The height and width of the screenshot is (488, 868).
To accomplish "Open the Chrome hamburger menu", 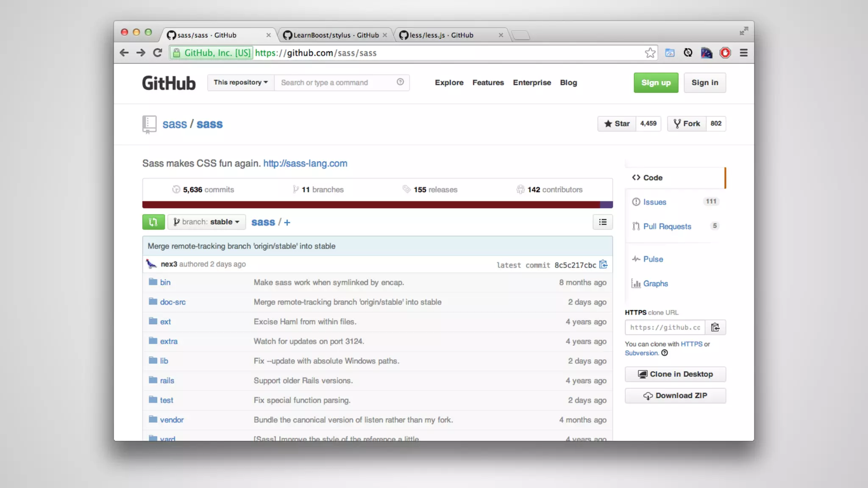I will tap(743, 53).
